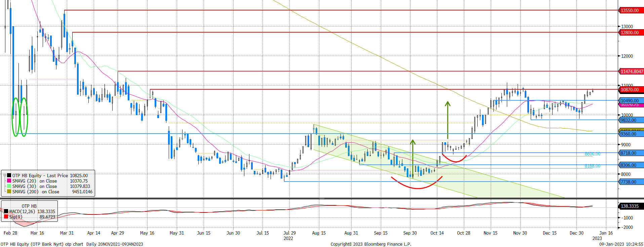Viewport: 644px width, 247px height.
Task: Select the blue 7738.00 price label
Action: 631,182
